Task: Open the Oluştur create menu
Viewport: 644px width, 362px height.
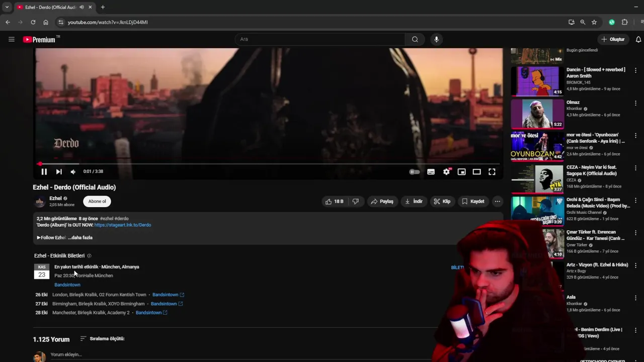Action: click(x=613, y=39)
